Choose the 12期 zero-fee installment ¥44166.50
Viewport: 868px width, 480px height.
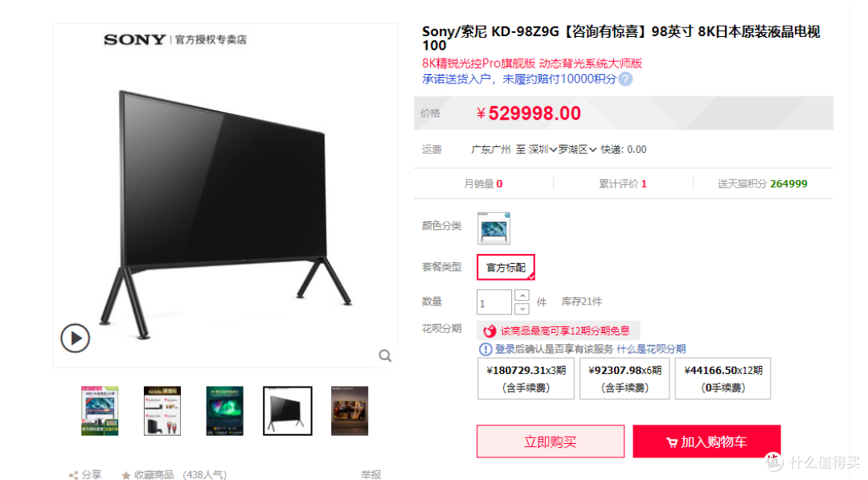(x=723, y=379)
